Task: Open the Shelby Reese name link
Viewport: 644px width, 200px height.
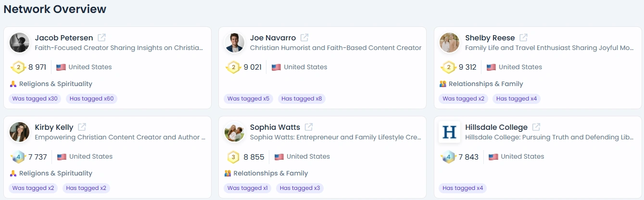Action: (x=490, y=38)
